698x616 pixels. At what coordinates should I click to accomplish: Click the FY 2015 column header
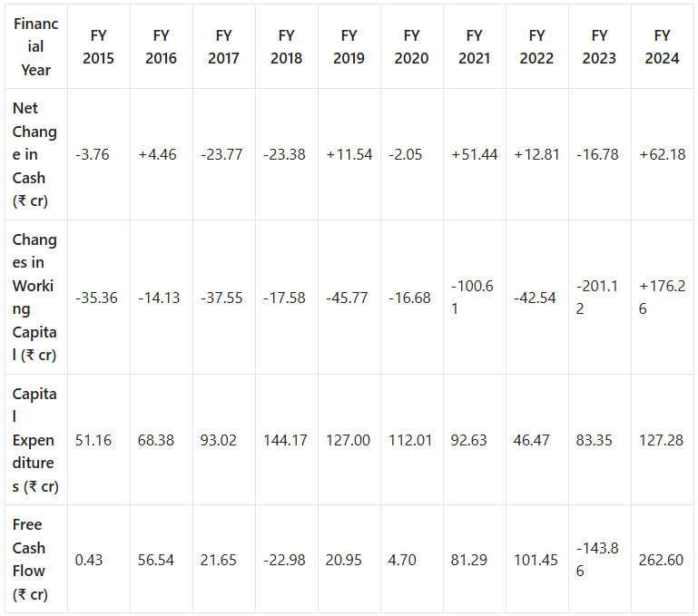(x=98, y=47)
